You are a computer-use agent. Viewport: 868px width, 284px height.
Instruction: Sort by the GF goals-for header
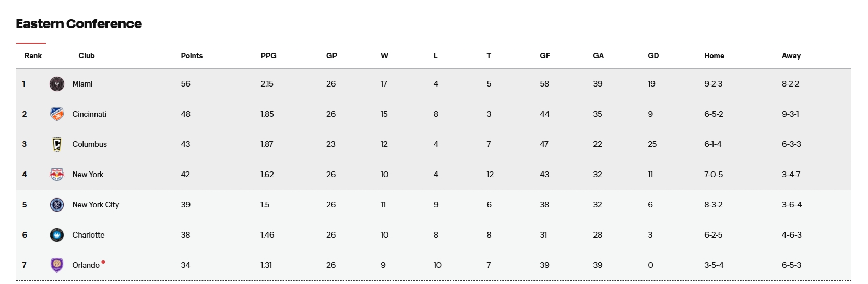pos(545,56)
